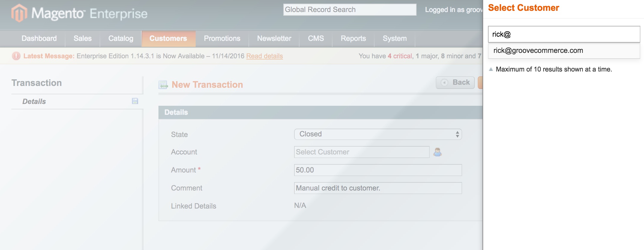Viewport: 644px width, 250px height.
Task: Choose rick@groovecommerce.com from results
Action: [564, 50]
